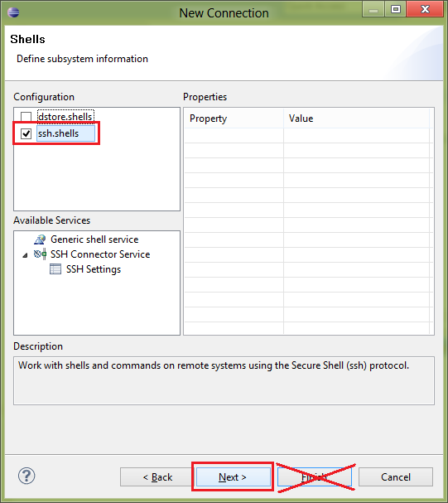Click the SSH Connector Service icon
This screenshot has height=503, width=448.
(x=40, y=254)
